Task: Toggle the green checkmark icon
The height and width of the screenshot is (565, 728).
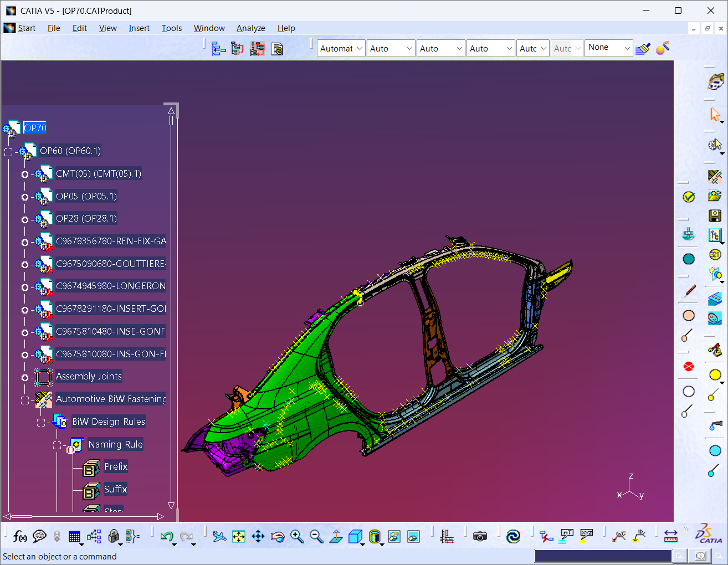Action: point(689,197)
